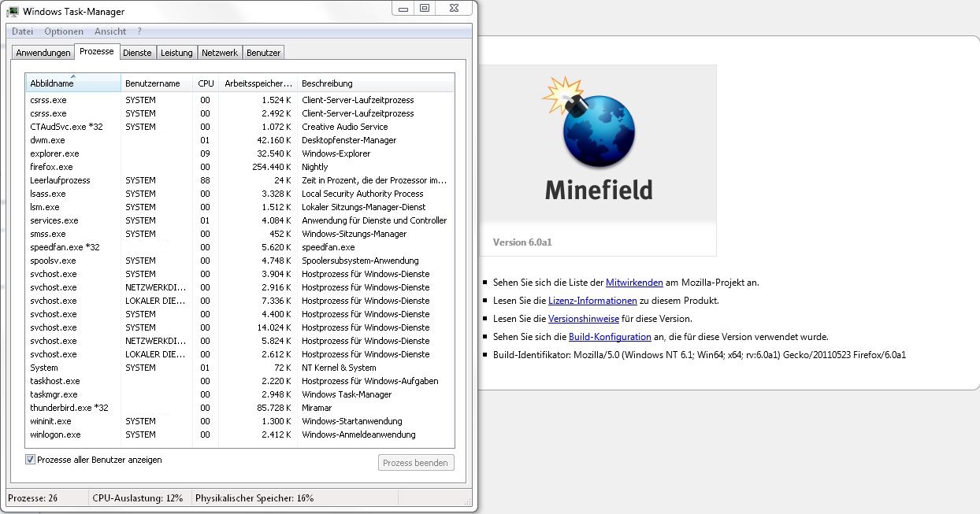This screenshot has height=514, width=980.
Task: Click 'CPU-Auslastung: 12%' status entry
Action: coord(138,498)
